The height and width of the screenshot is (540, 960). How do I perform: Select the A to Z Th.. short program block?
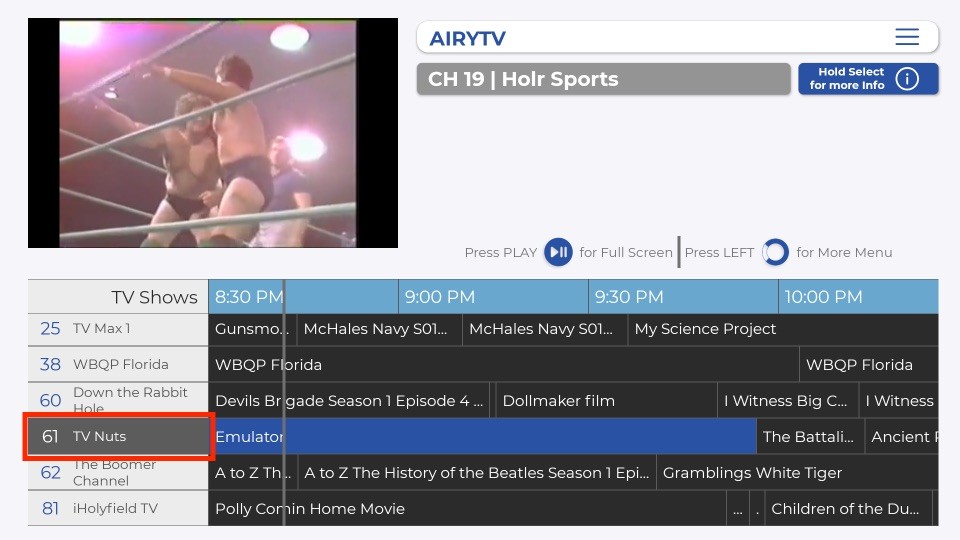pos(252,473)
